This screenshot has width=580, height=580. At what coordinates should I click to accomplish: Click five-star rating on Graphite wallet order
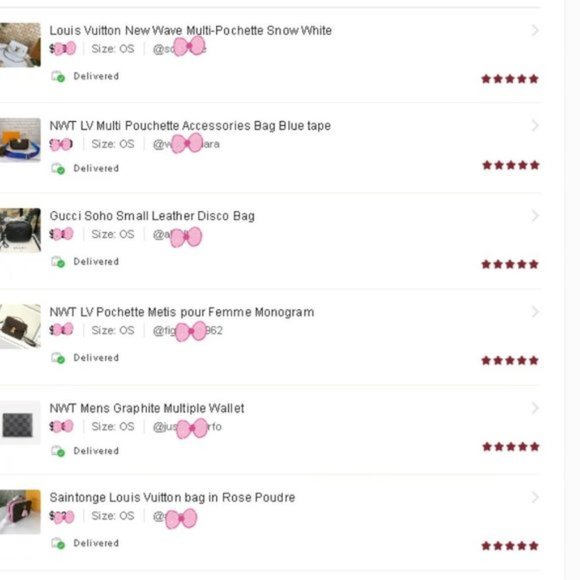tap(510, 447)
